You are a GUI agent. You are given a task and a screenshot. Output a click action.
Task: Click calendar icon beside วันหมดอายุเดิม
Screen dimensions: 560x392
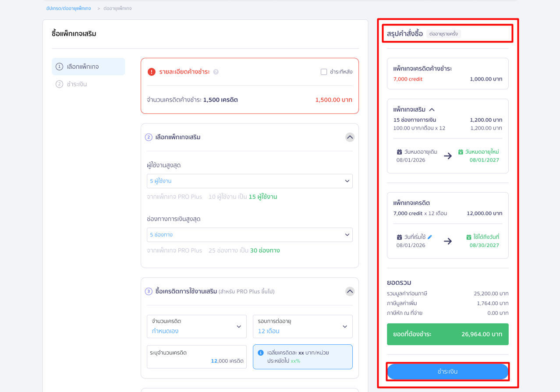click(399, 152)
